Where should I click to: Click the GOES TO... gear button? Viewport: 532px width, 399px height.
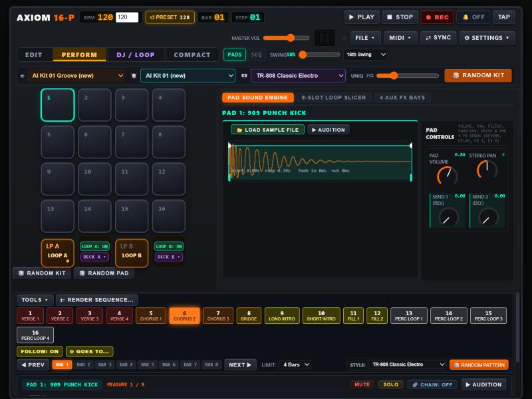(90, 352)
